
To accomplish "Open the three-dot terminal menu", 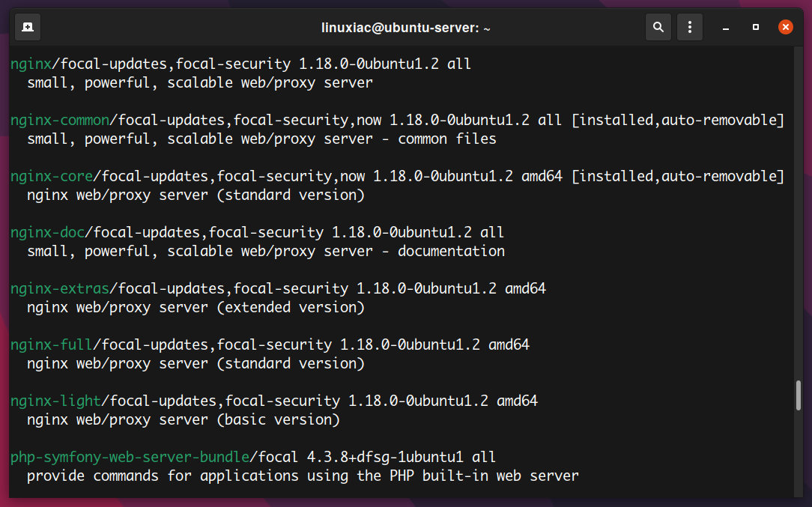I will pyautogui.click(x=690, y=27).
